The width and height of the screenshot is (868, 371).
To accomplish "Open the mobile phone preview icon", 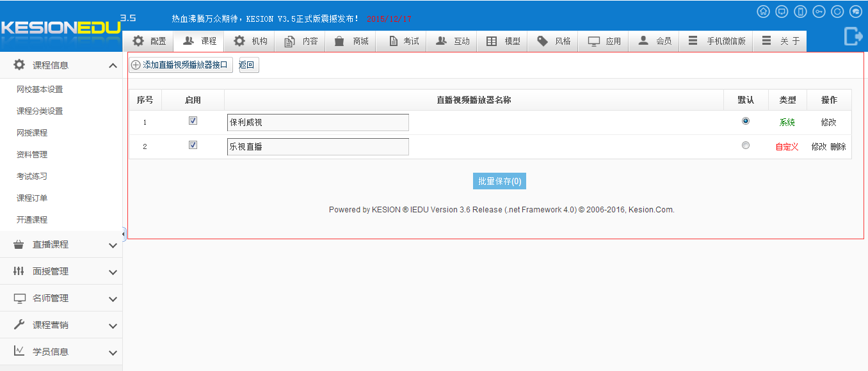I will (800, 12).
